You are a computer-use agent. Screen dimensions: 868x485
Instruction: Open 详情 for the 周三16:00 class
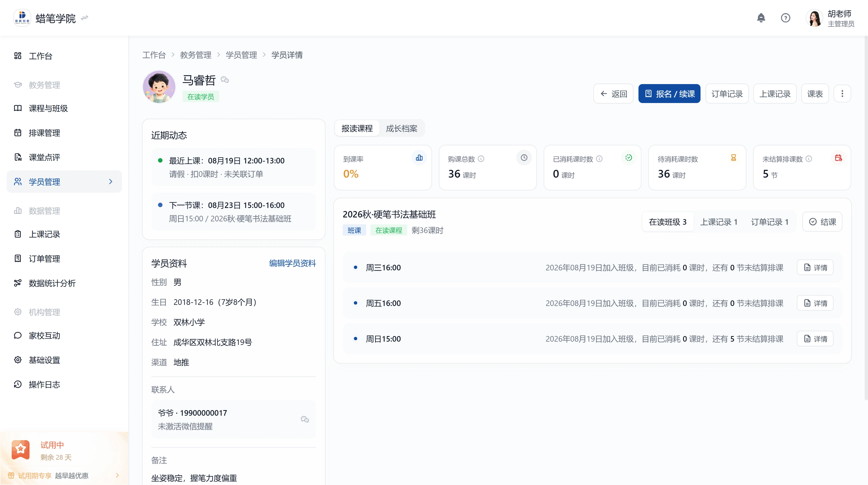(815, 268)
